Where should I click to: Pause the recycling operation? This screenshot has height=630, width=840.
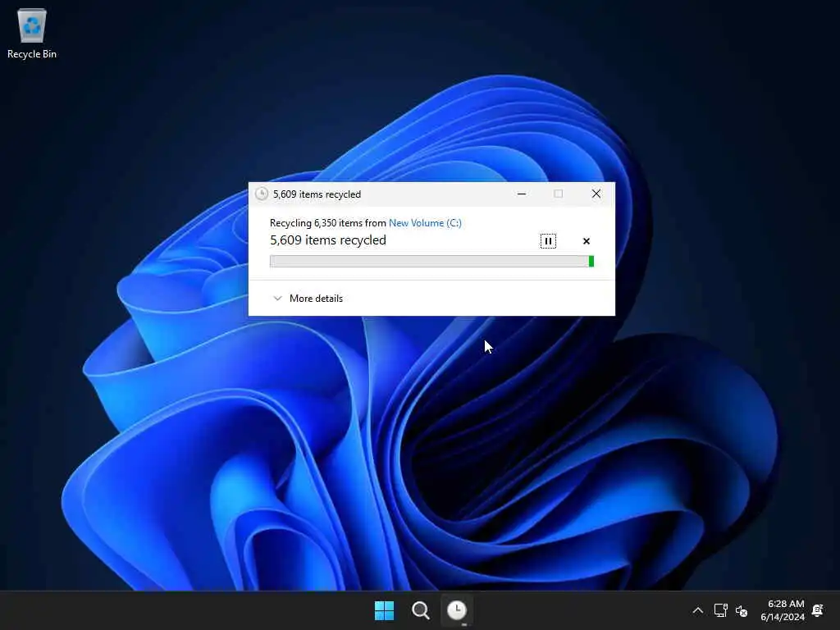pyautogui.click(x=547, y=241)
